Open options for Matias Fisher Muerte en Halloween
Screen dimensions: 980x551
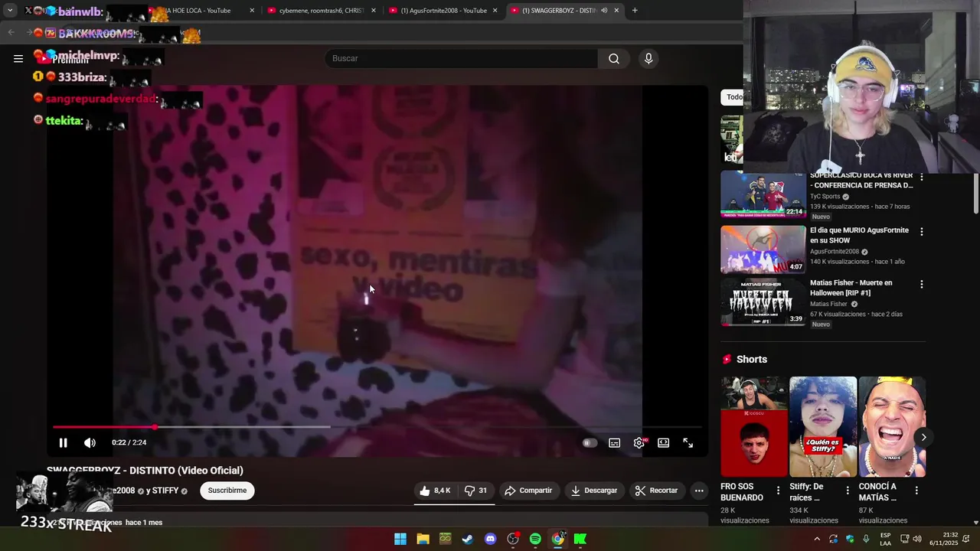(x=921, y=284)
